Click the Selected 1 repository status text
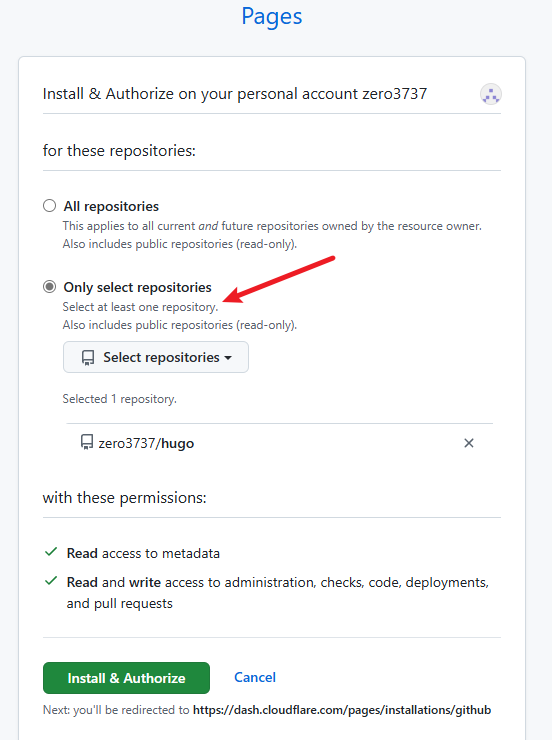 pyautogui.click(x=120, y=399)
